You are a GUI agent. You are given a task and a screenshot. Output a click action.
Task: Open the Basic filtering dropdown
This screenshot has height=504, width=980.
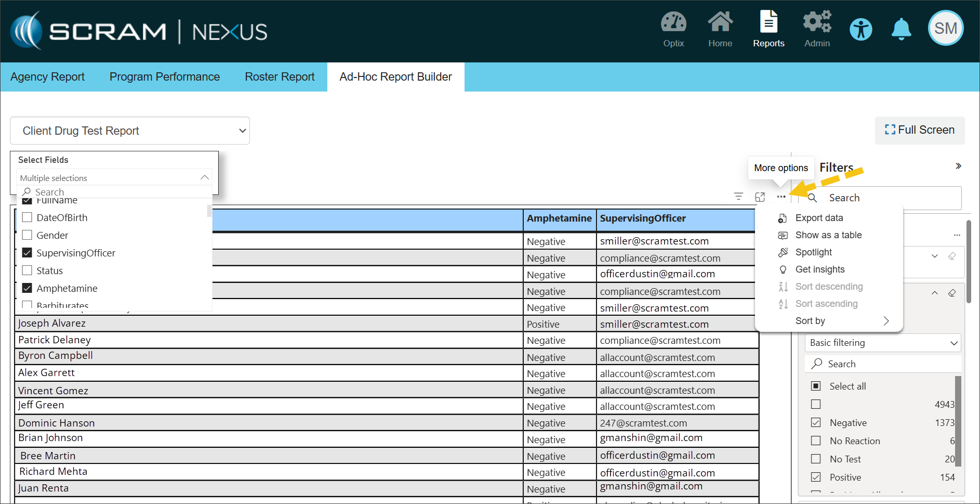[882, 343]
